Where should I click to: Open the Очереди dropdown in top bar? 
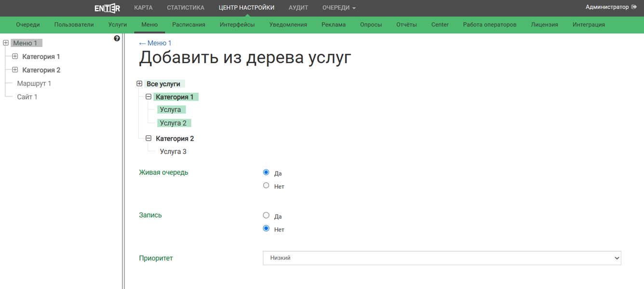point(339,8)
